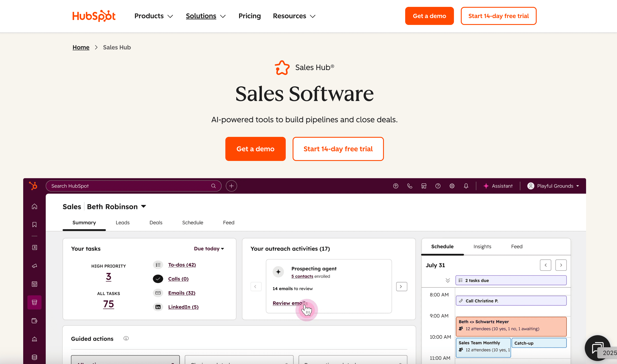Select the bookmarks icon in the sidebar
This screenshot has height=364, width=617.
coord(34,224)
